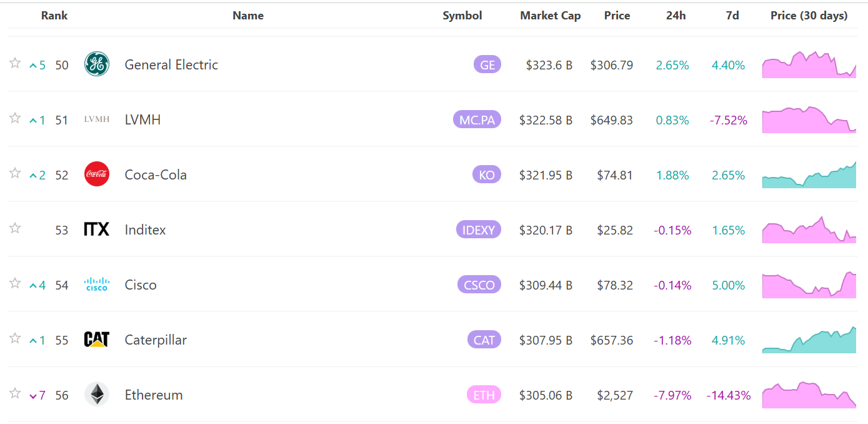
Task: Star General Electric as favorite
Action: point(15,63)
